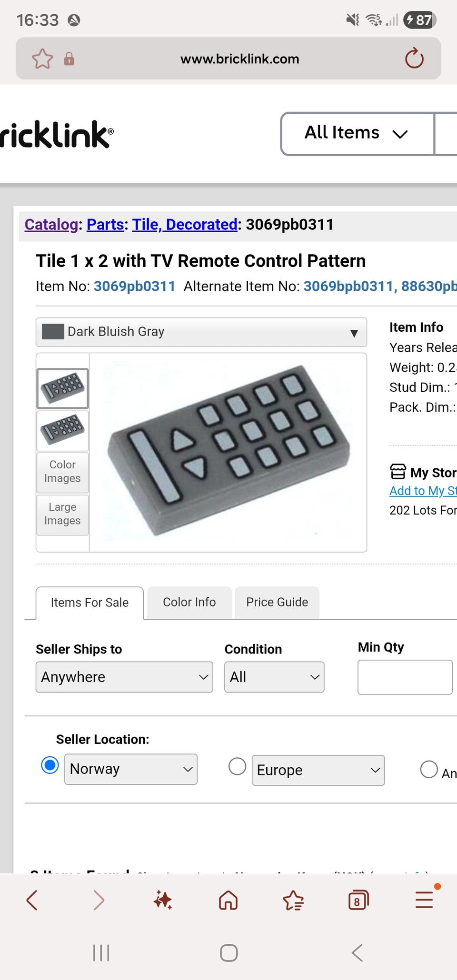The image size is (457, 980).
Task: Open the Seller Ships to Anywhere dropdown
Action: pos(124,677)
